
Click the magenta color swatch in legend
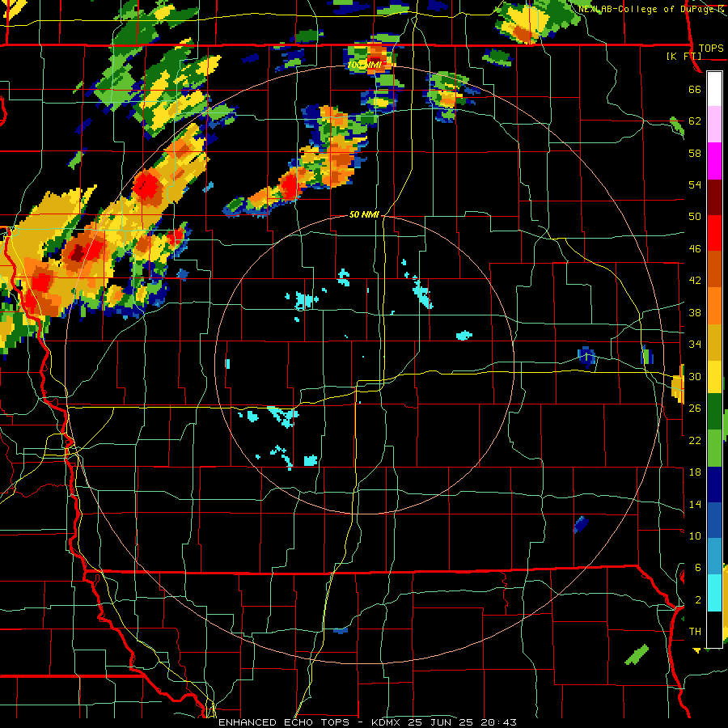pos(714,161)
